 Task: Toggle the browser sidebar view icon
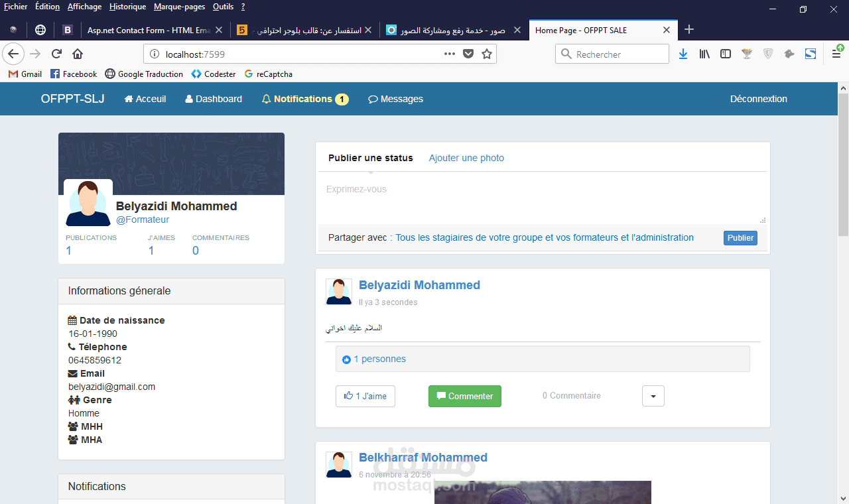point(726,54)
